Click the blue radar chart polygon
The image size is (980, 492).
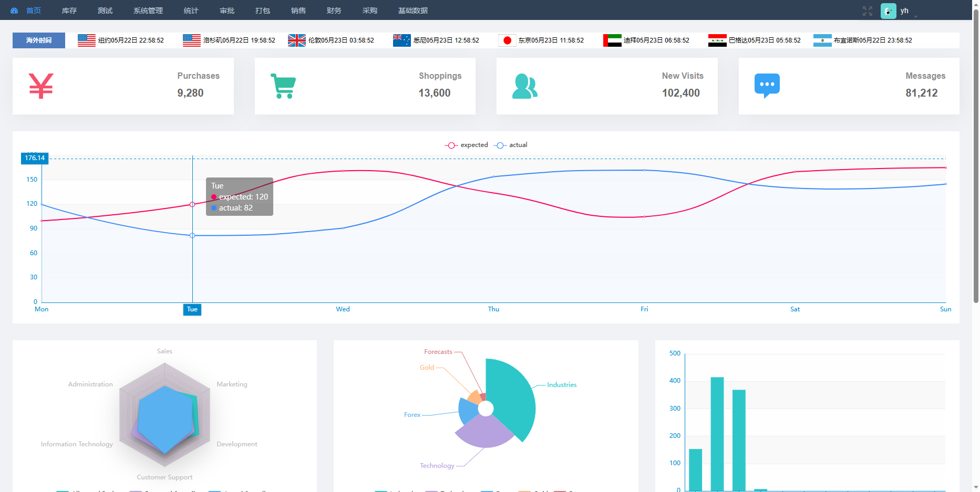pos(165,419)
